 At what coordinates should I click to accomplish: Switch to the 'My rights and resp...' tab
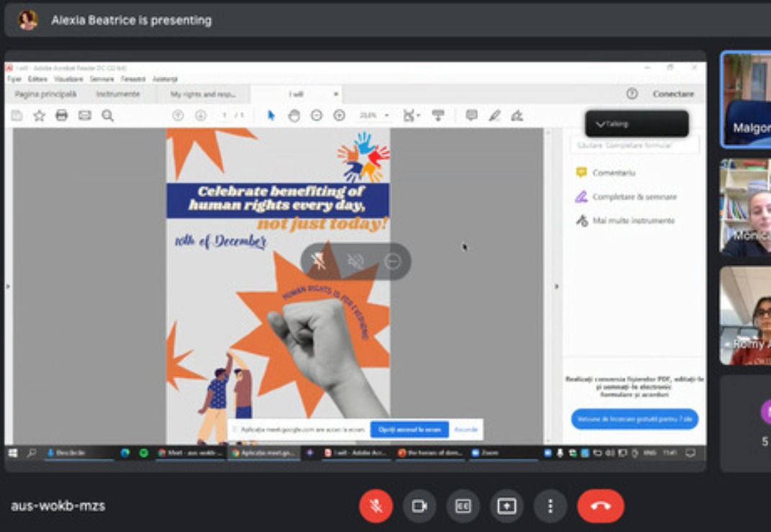click(x=203, y=94)
